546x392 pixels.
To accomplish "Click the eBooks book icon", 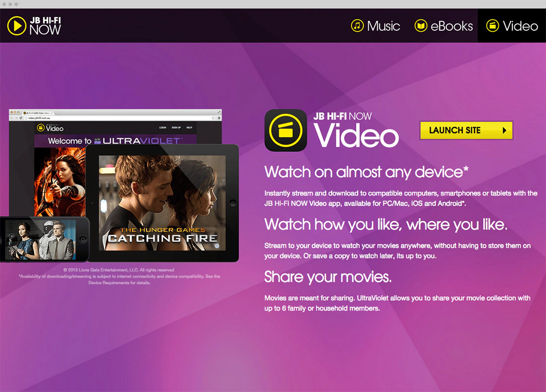I will [x=420, y=26].
